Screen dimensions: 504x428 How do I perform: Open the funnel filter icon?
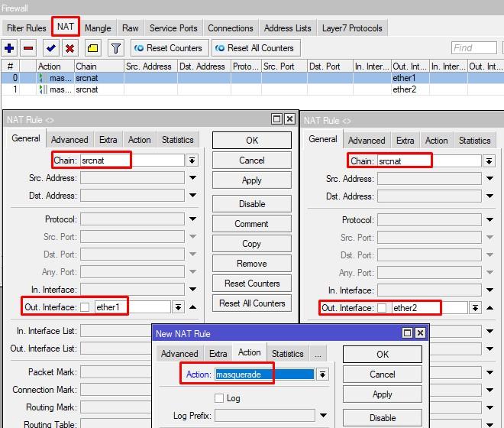115,48
